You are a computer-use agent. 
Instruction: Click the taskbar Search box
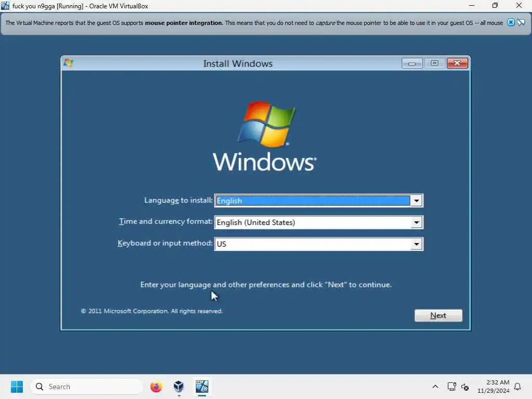87,387
